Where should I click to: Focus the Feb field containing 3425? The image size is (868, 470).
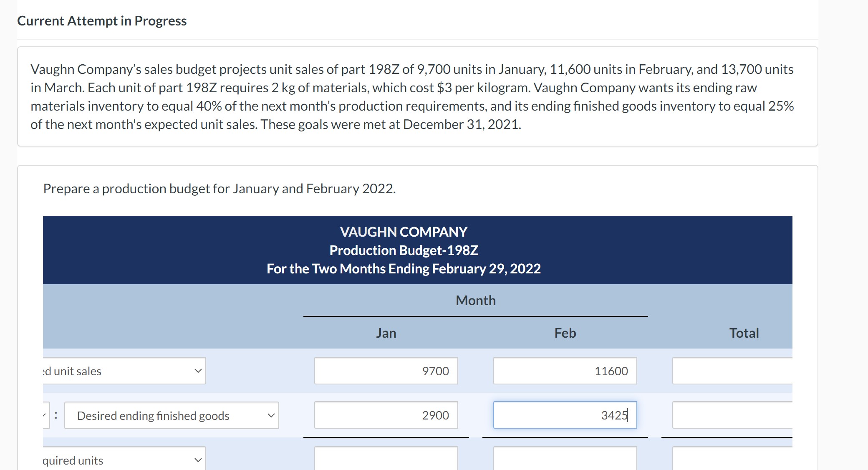pos(565,414)
